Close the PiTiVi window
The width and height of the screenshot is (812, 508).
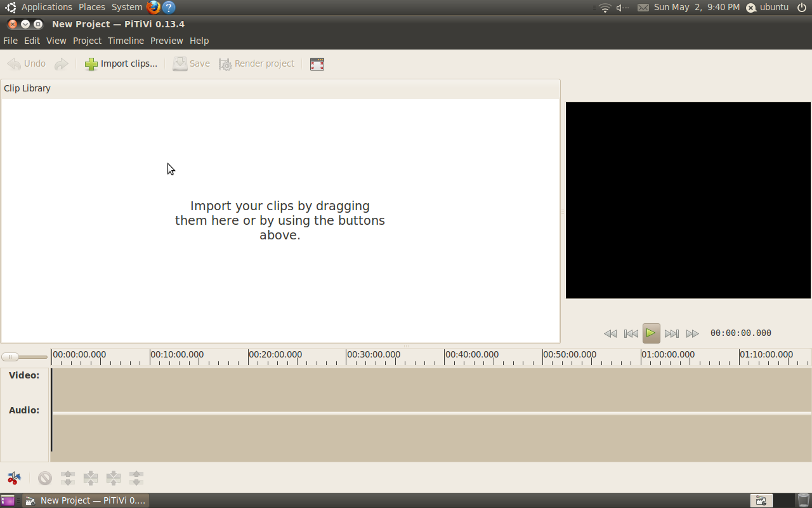[x=12, y=24]
